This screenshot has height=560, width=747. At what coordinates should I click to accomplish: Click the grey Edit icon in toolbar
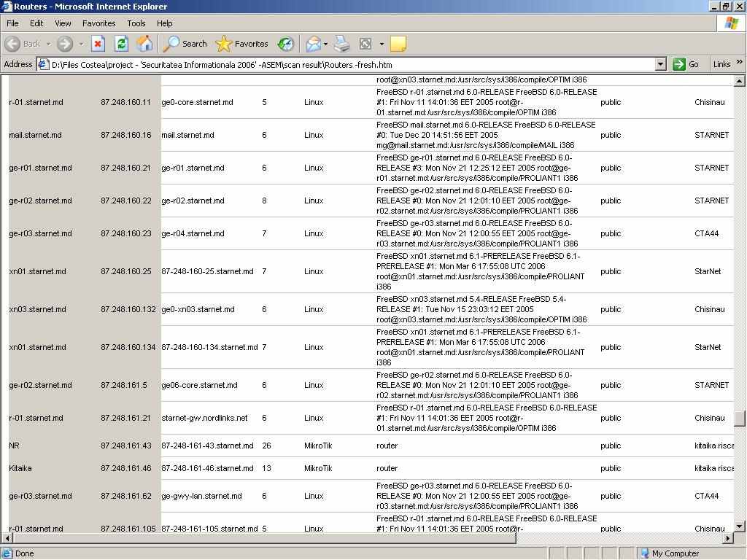click(365, 44)
